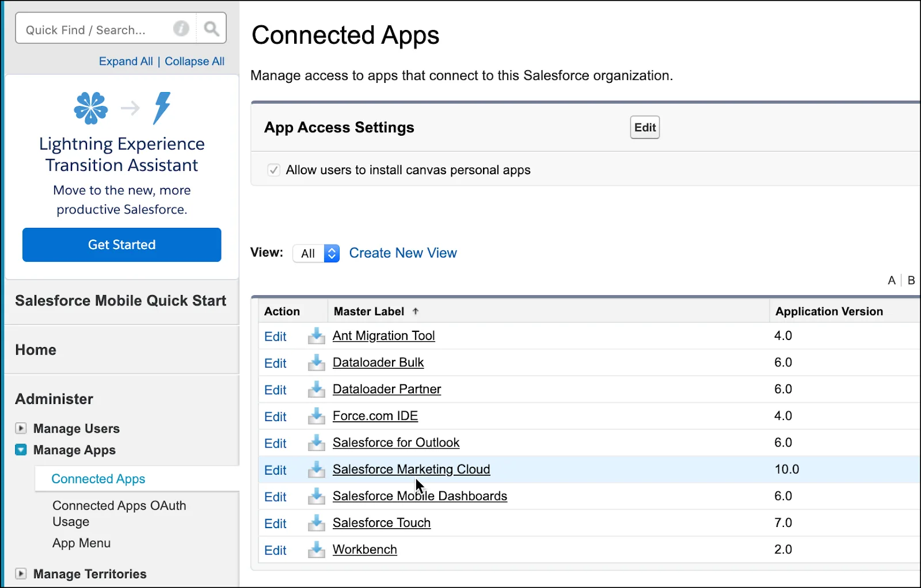Screen dimensions: 921x588
Task: Click the blue flower Classic icon
Action: [91, 108]
